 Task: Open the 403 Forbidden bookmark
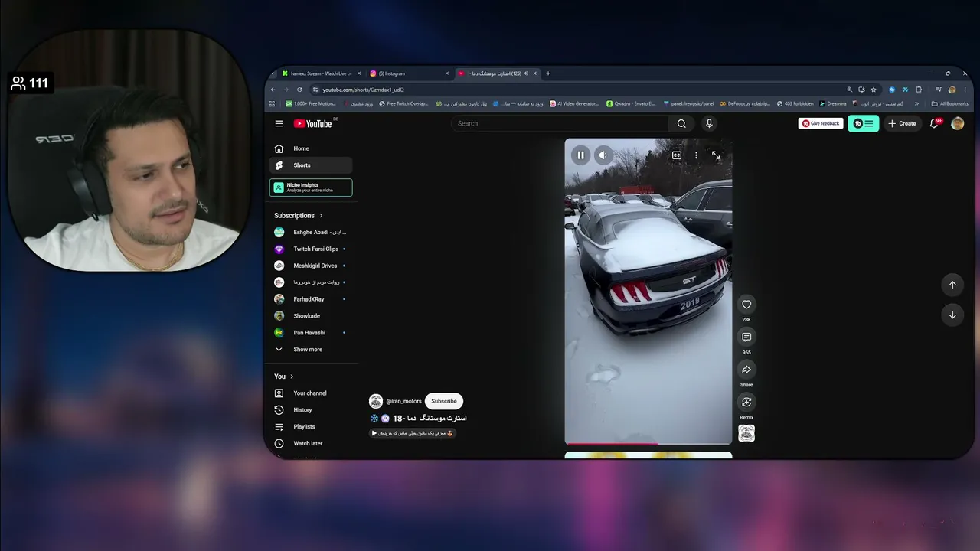pos(795,103)
